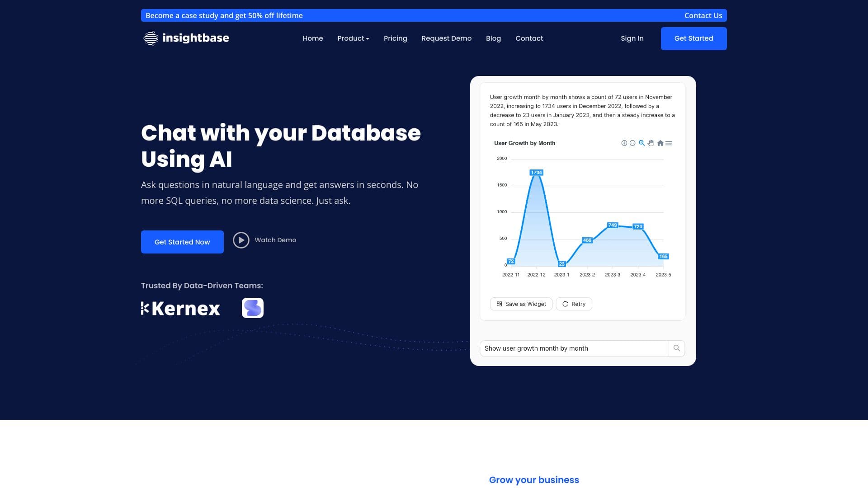Image resolution: width=868 pixels, height=488 pixels.
Task: Click the zoom-out icon on the chart toolbar
Action: point(632,143)
